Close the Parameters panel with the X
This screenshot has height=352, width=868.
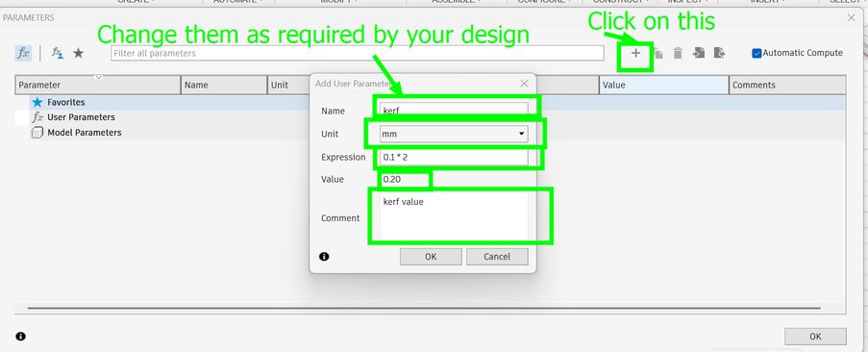pos(852,17)
